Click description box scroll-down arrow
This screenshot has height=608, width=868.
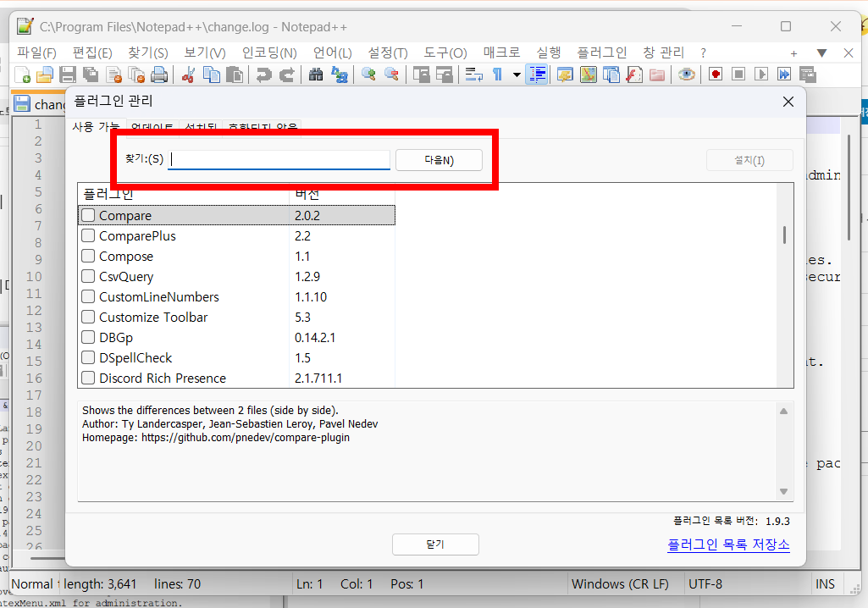783,491
